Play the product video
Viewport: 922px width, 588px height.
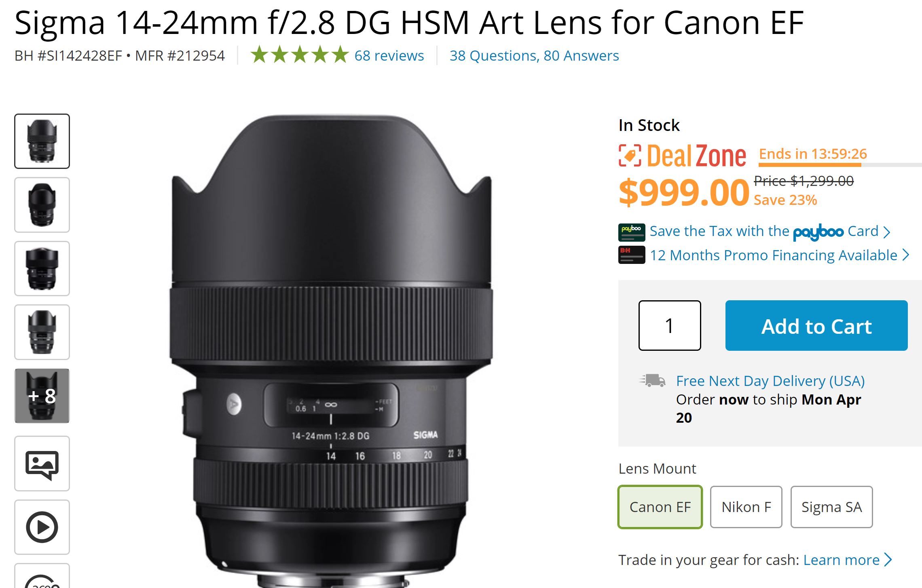[42, 527]
